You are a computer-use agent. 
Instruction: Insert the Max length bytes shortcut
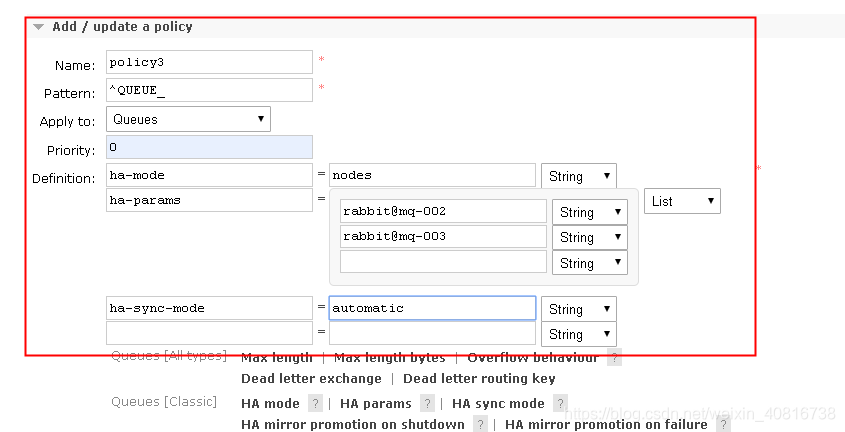[390, 358]
